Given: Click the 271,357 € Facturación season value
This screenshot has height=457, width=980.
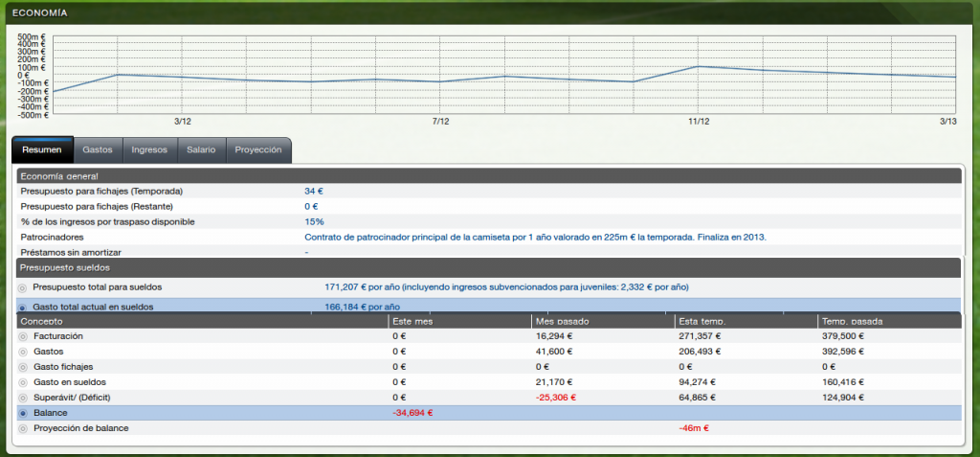Looking at the screenshot, I should [698, 336].
